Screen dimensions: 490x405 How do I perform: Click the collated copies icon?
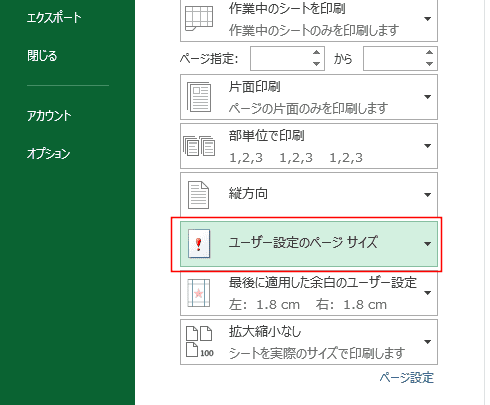tap(199, 146)
